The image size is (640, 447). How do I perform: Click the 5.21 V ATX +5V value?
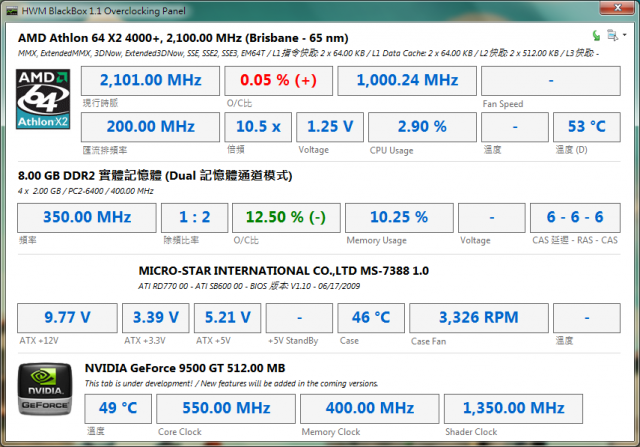[x=227, y=318]
